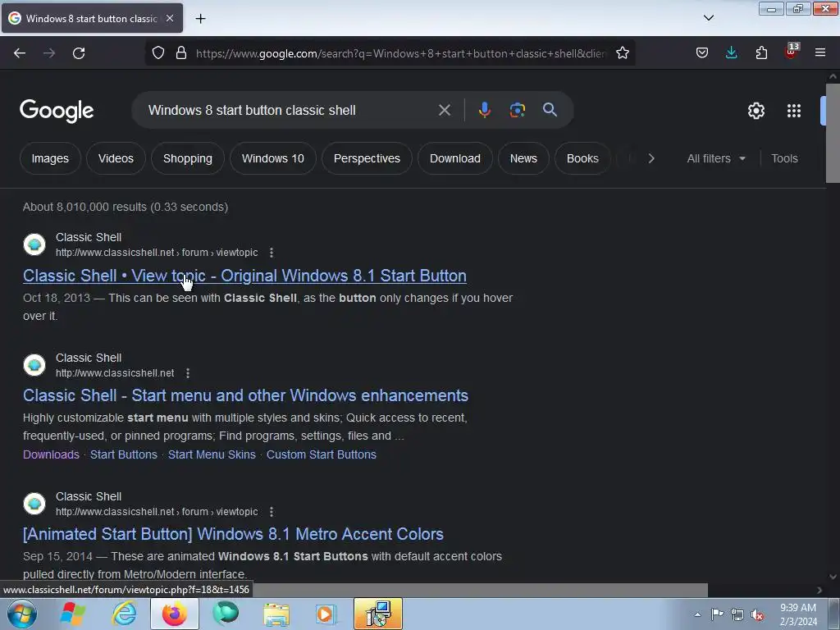Select the Perspectives filter chip
This screenshot has height=630, width=840.
pyautogui.click(x=367, y=158)
